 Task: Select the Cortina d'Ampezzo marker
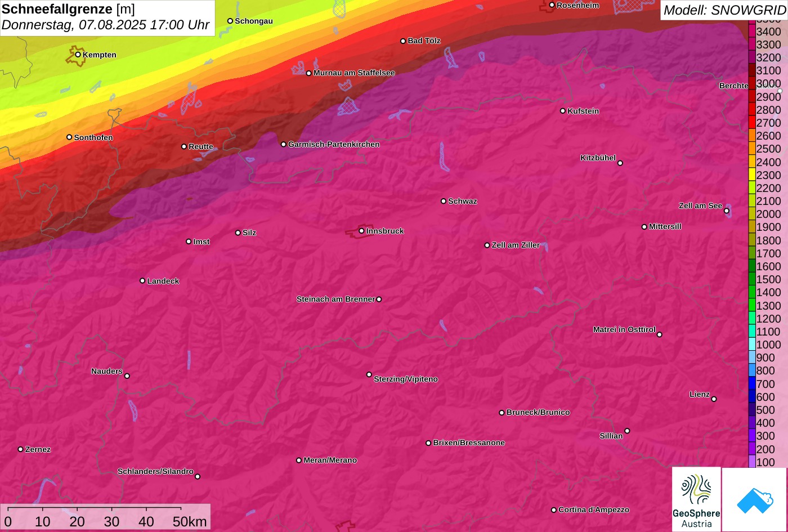click(554, 510)
